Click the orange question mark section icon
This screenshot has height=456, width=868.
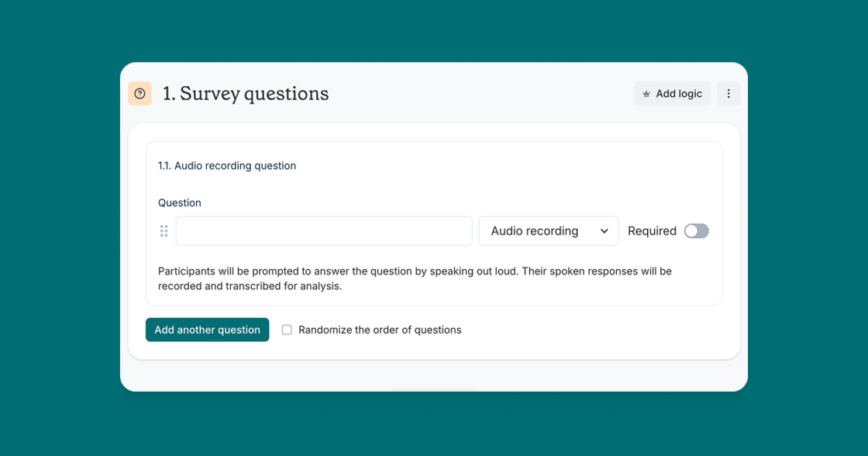click(139, 94)
